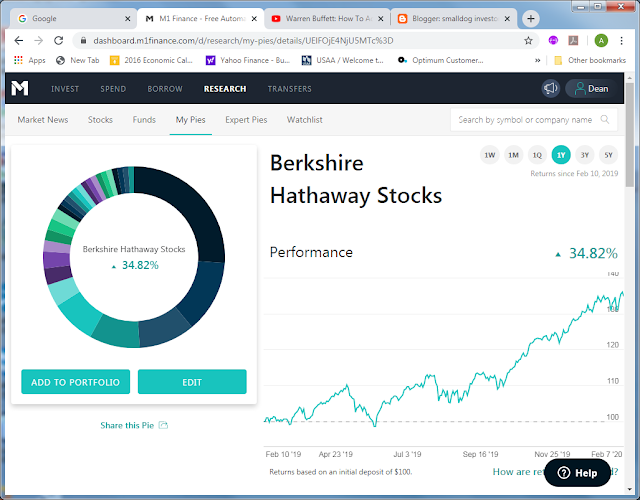Open the Market News tab
Screen dimensions: 640x500
click(x=43, y=120)
